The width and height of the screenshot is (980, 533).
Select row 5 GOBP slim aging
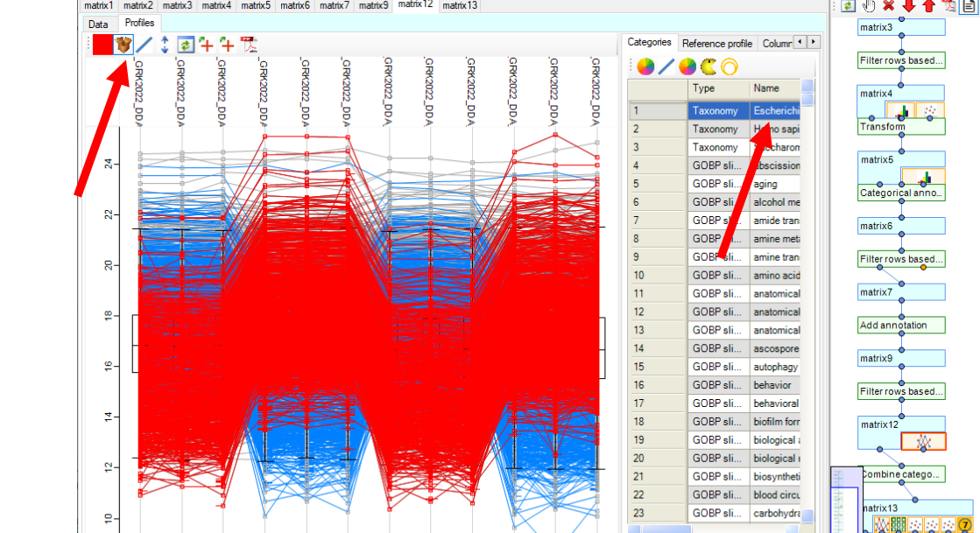coord(714,184)
